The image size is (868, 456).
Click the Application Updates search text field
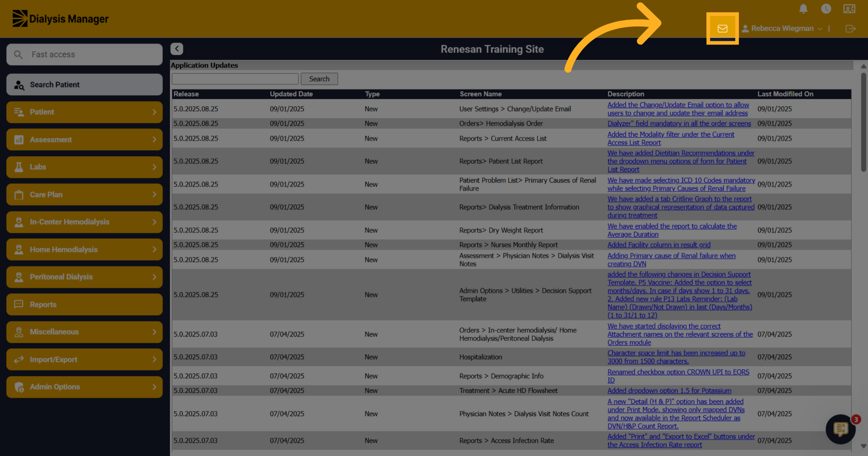coord(235,79)
